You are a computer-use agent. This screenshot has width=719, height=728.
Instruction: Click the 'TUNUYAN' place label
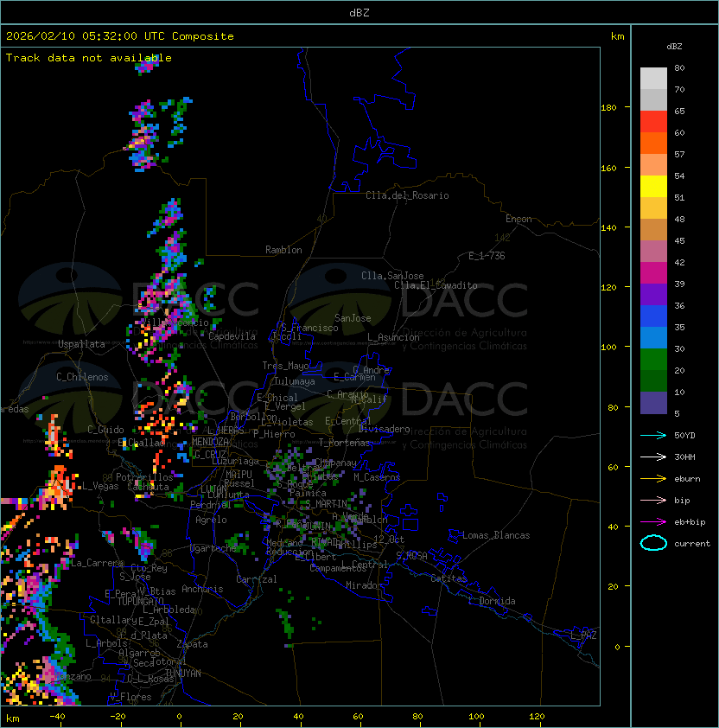point(183,674)
